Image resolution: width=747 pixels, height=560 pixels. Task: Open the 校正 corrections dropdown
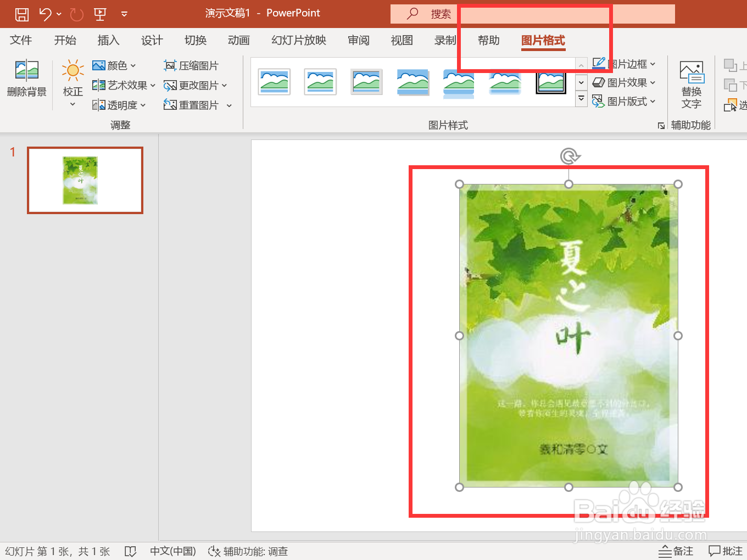click(73, 83)
